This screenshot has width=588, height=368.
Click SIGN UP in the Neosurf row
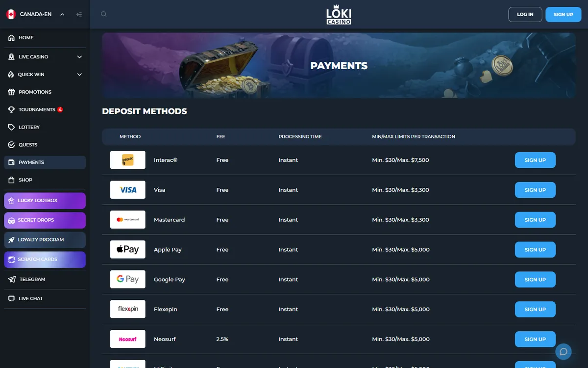tap(535, 339)
